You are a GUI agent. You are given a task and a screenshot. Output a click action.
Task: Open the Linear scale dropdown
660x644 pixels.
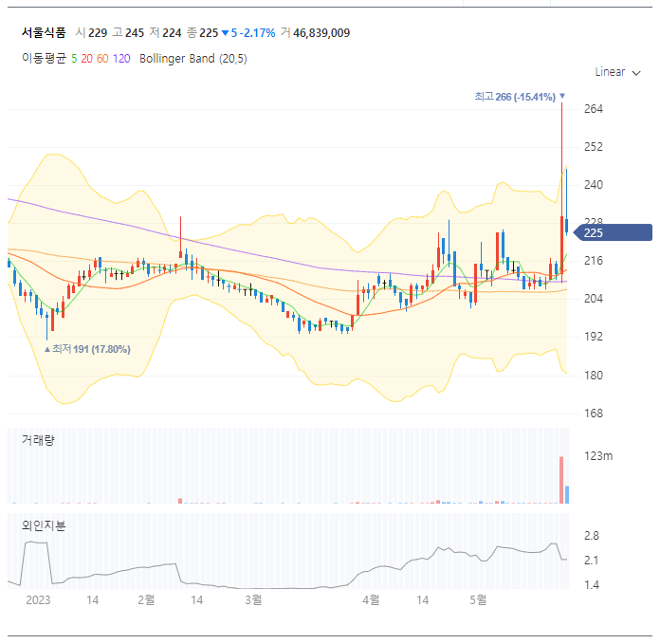[617, 72]
